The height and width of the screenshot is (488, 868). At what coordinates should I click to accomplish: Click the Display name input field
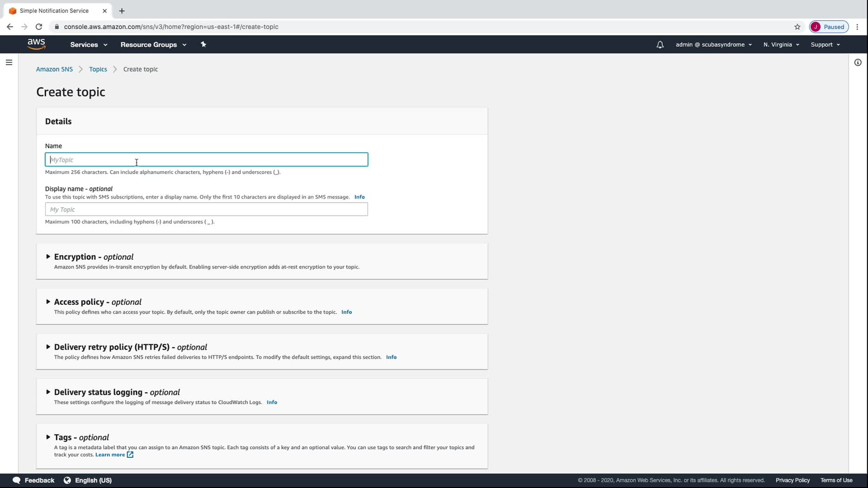(207, 209)
